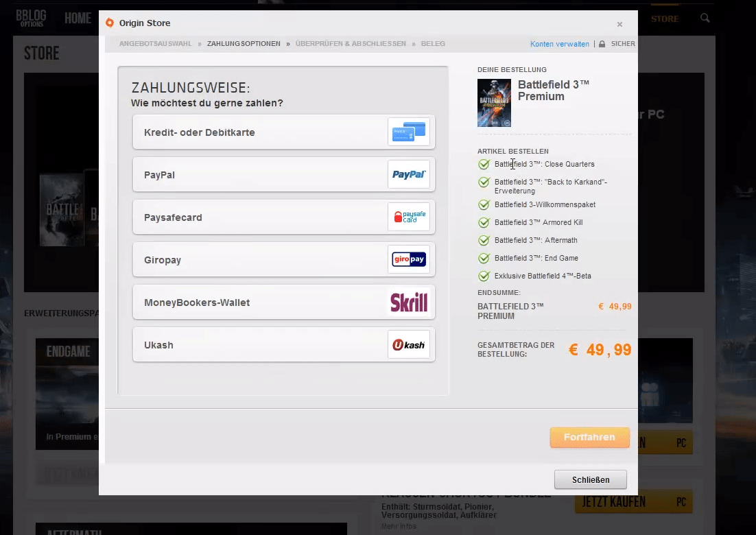Click checkmark beside Battlefield 3 Close Quarters
The height and width of the screenshot is (535, 756).
click(484, 165)
